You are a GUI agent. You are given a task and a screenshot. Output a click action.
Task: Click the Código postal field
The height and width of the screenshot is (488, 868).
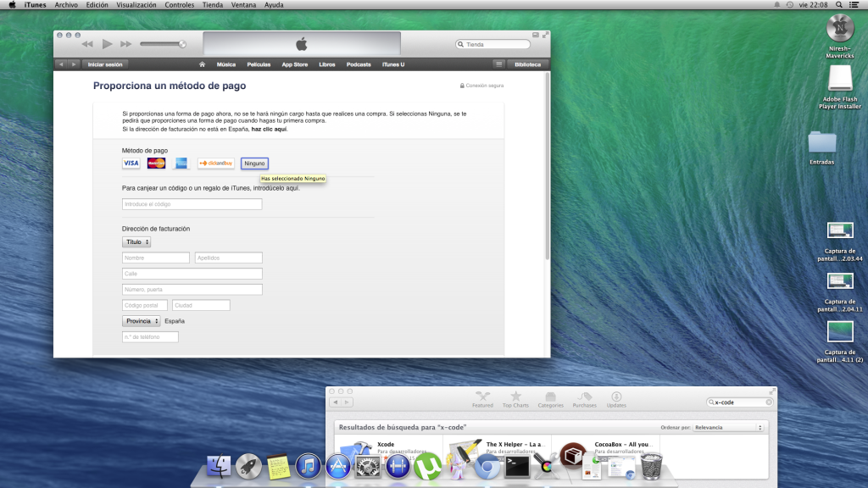pyautogui.click(x=144, y=305)
